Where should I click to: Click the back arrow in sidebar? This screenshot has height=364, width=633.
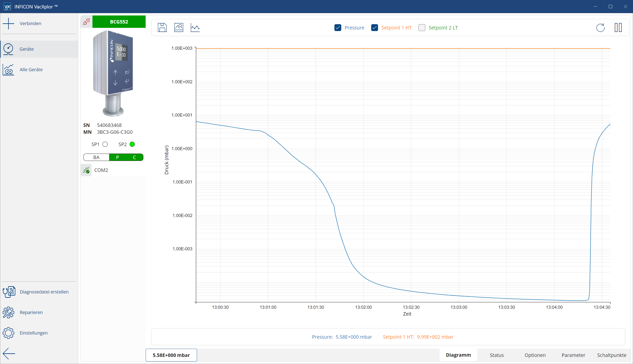pyautogui.click(x=9, y=353)
